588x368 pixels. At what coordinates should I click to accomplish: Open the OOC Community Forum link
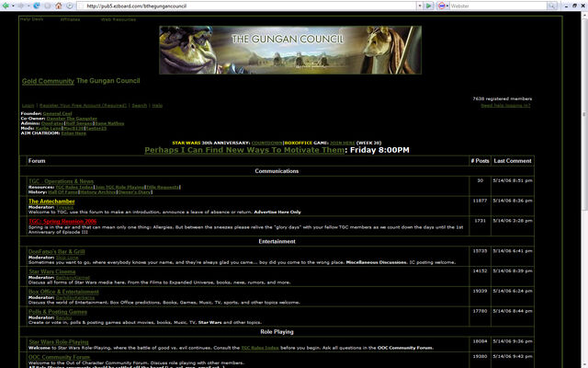[59, 357]
